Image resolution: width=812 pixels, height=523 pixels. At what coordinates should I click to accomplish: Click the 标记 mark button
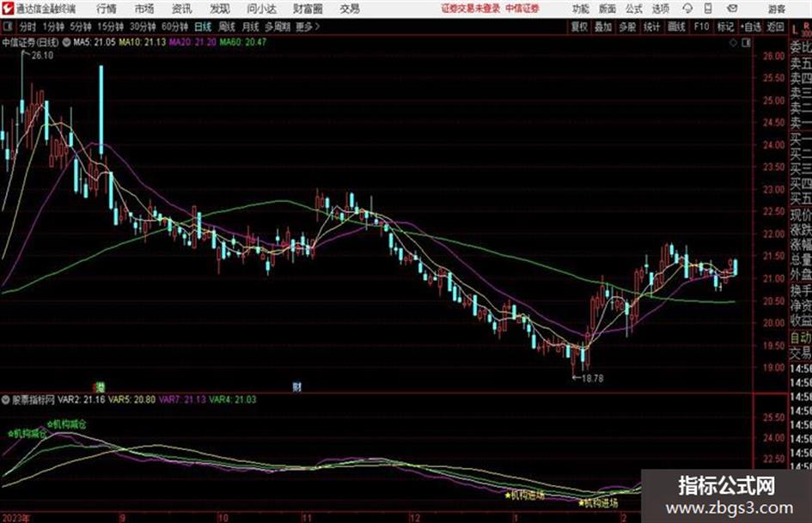[725, 27]
